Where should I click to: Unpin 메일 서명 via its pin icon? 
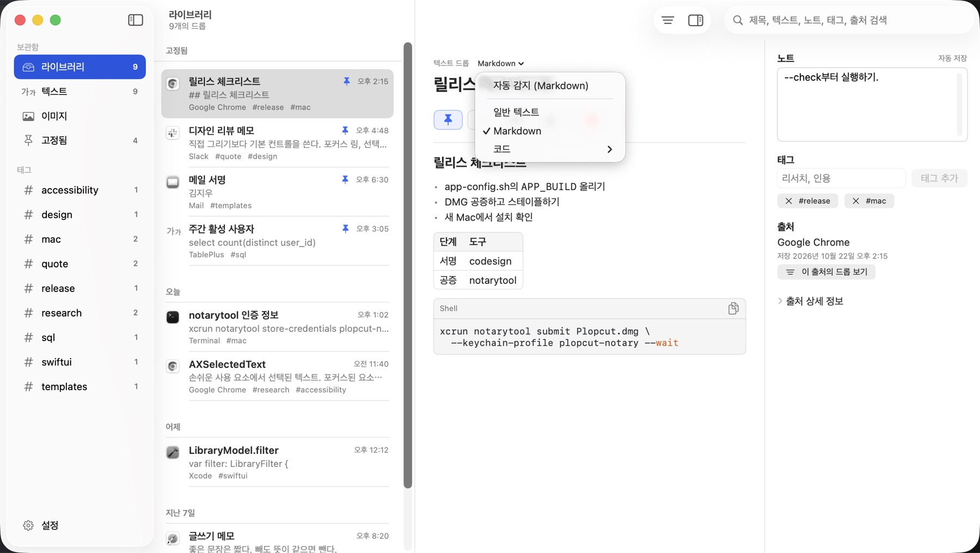pyautogui.click(x=345, y=179)
